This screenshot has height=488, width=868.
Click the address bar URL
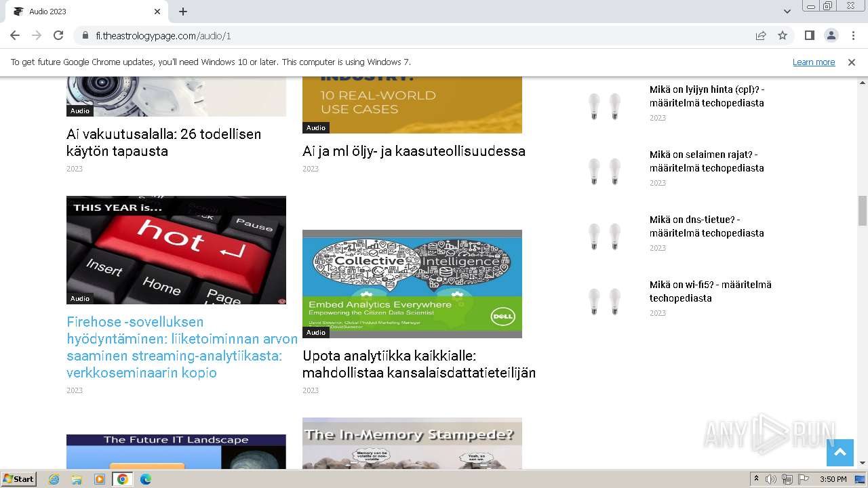coord(163,36)
